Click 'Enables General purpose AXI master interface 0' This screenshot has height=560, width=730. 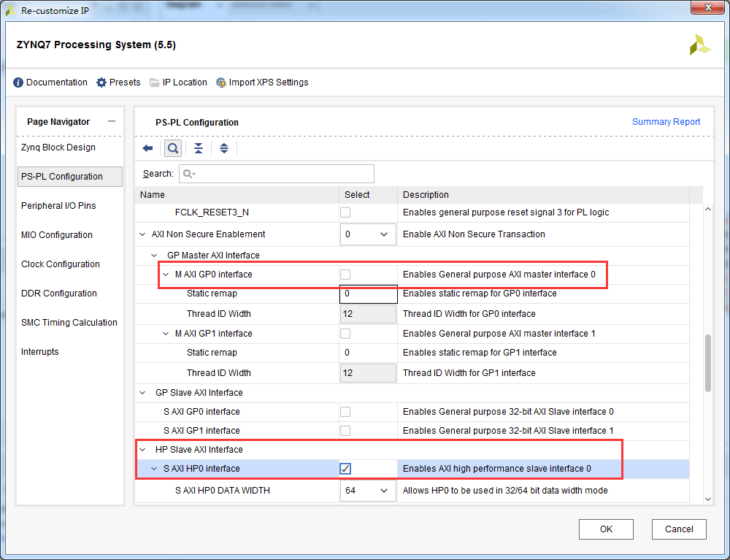coord(499,275)
